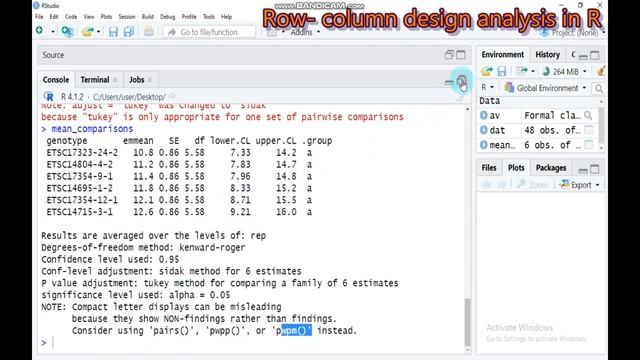Click the environment search field
640x360 pixels.
click(599, 88)
